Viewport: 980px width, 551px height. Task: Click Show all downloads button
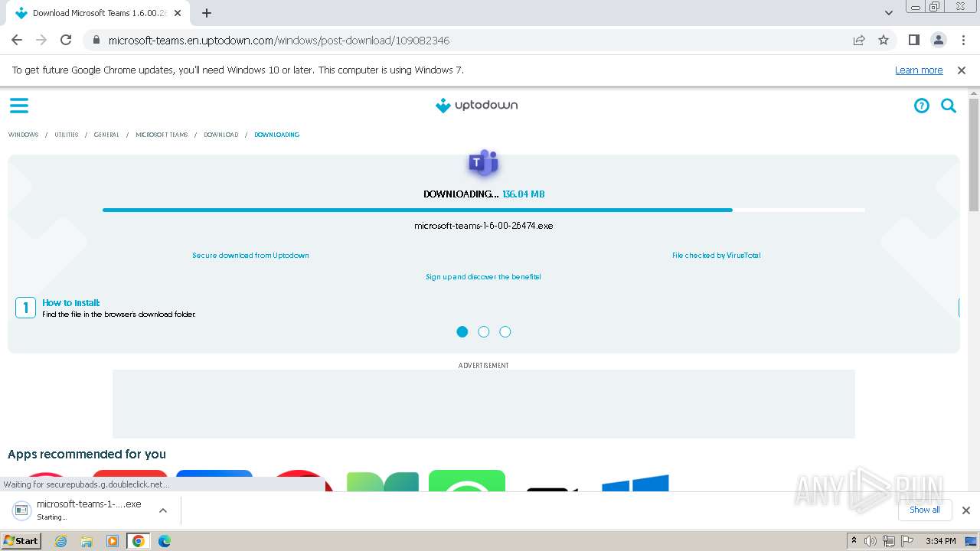(x=925, y=510)
